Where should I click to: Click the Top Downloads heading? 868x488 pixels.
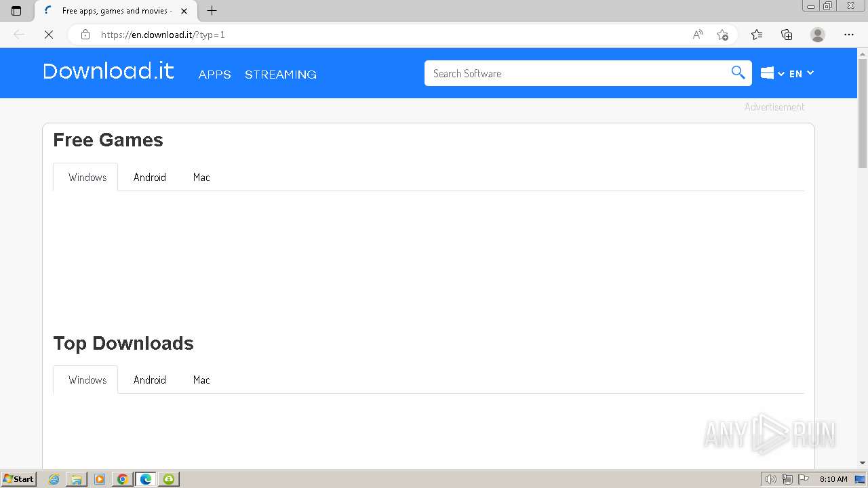(x=123, y=344)
